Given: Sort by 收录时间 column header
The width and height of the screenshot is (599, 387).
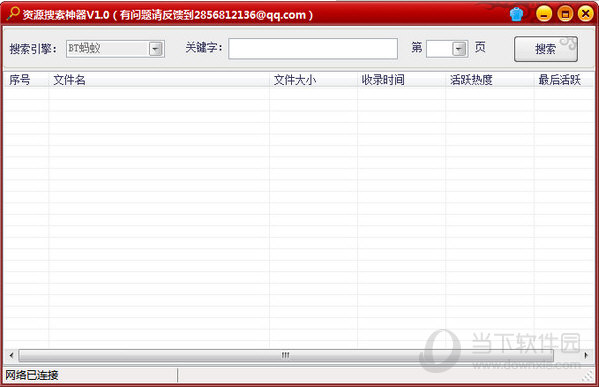Looking at the screenshot, I should (x=401, y=80).
